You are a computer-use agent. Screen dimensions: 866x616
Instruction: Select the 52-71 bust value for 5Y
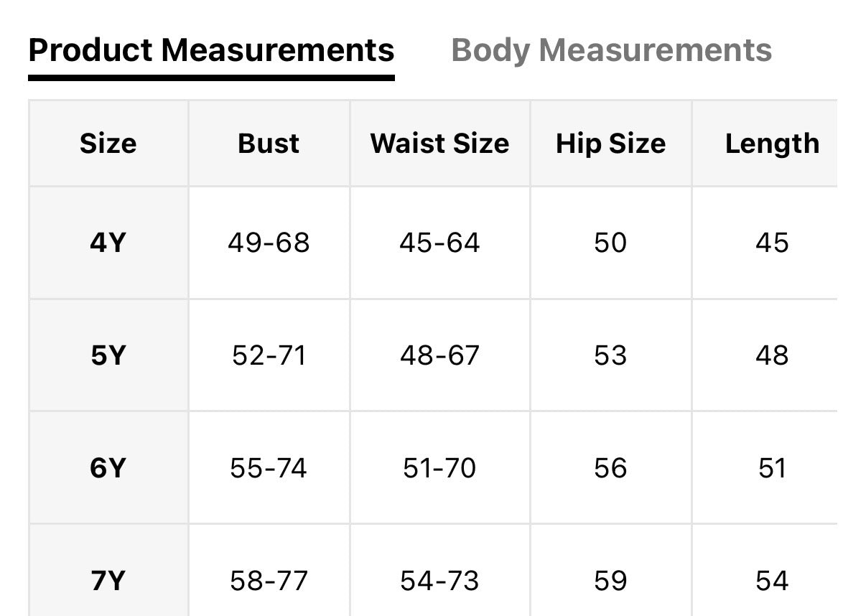(268, 355)
